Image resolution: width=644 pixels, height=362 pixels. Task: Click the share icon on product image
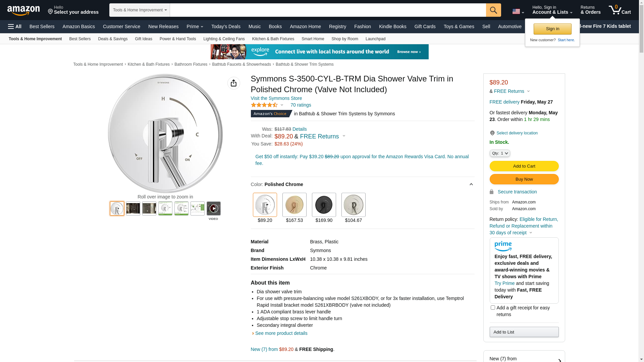233,83
